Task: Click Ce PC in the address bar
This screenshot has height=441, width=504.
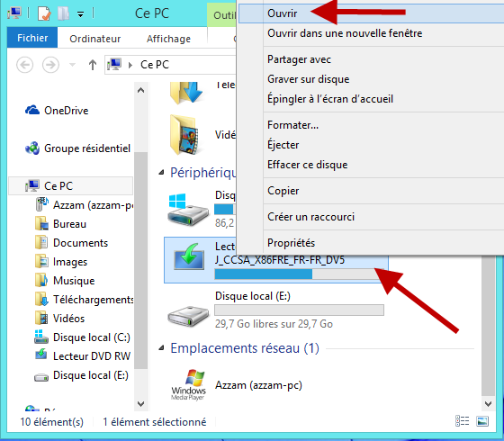Action: point(155,65)
